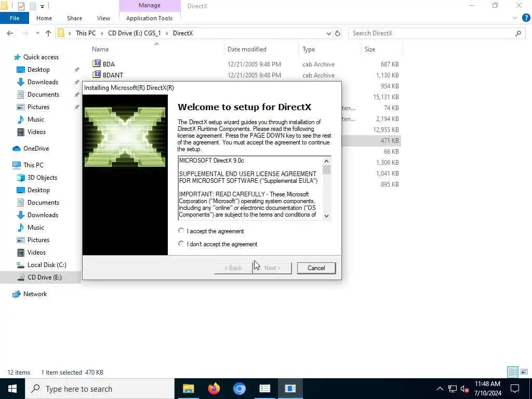Launch Firefox from the taskbar
Viewport: 532px width, 399px height.
[x=214, y=389]
